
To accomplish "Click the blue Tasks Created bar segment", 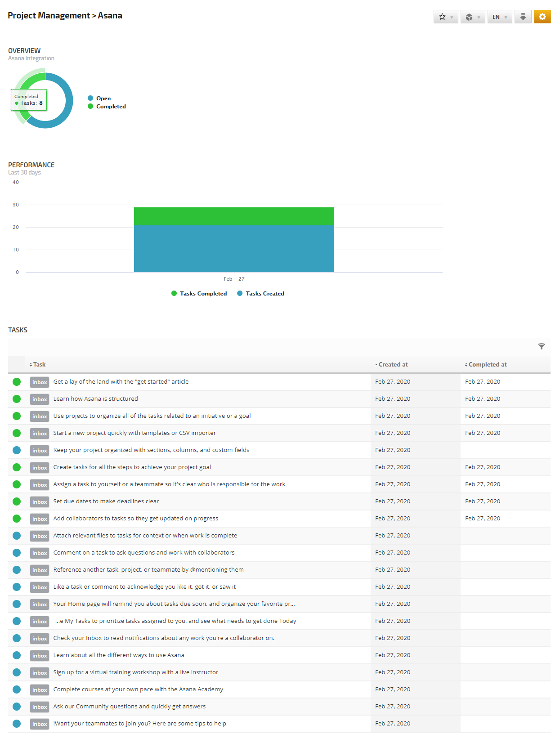I will coord(234,249).
